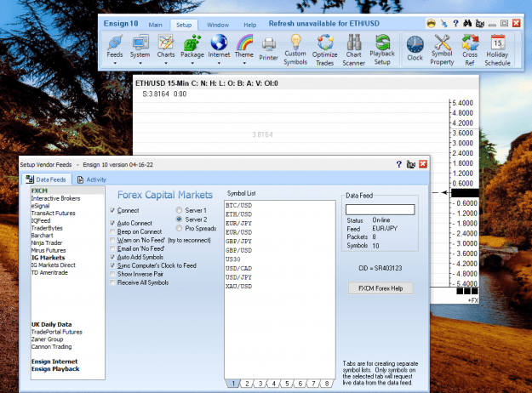Enable Show Inverse Pair

(112, 274)
